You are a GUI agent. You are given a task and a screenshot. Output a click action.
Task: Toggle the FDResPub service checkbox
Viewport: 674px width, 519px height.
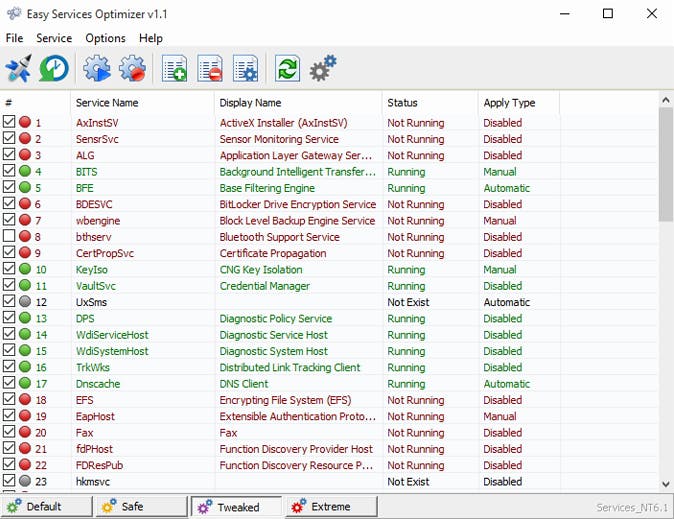tap(9, 464)
